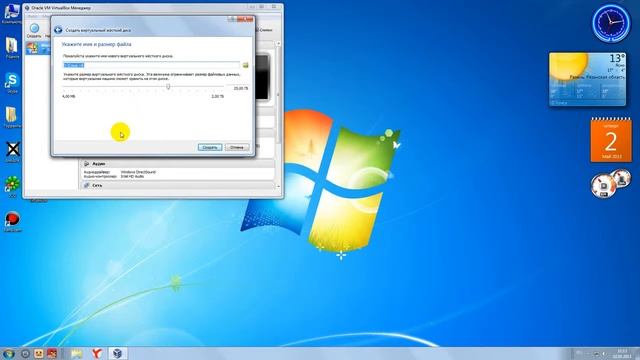Click the orange calendar gadget showing 2

[x=611, y=140]
